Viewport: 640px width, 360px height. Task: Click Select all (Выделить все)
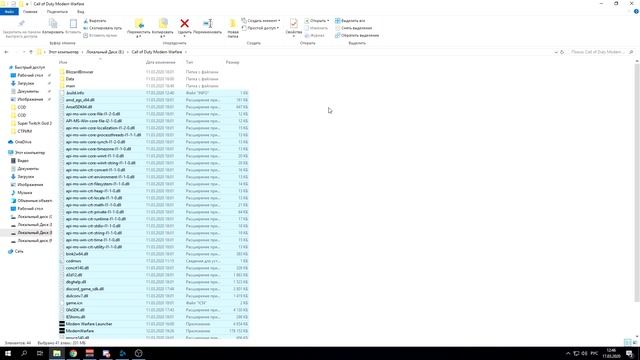(x=350, y=20)
